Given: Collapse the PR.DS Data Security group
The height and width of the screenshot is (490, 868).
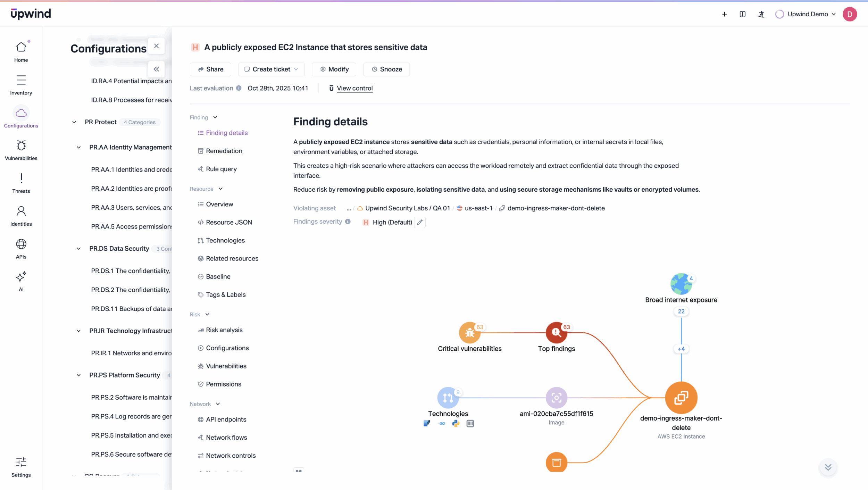Looking at the screenshot, I should [x=79, y=249].
